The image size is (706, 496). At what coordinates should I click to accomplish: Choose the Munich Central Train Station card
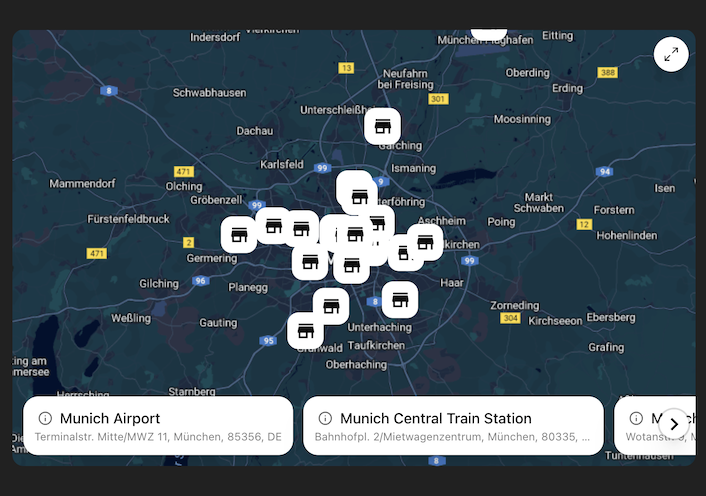[x=453, y=426]
